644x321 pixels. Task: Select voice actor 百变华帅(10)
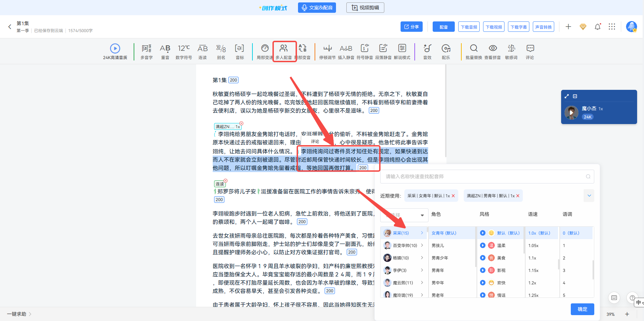click(x=403, y=245)
